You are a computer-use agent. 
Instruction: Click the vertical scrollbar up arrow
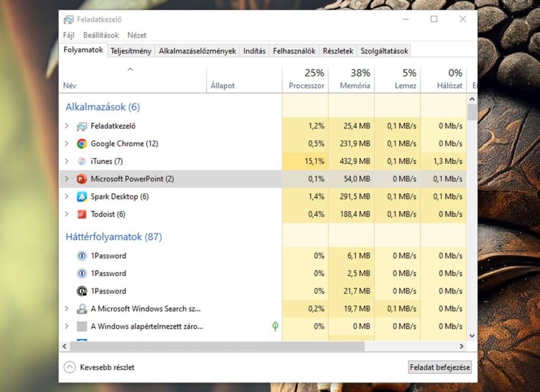(472, 99)
